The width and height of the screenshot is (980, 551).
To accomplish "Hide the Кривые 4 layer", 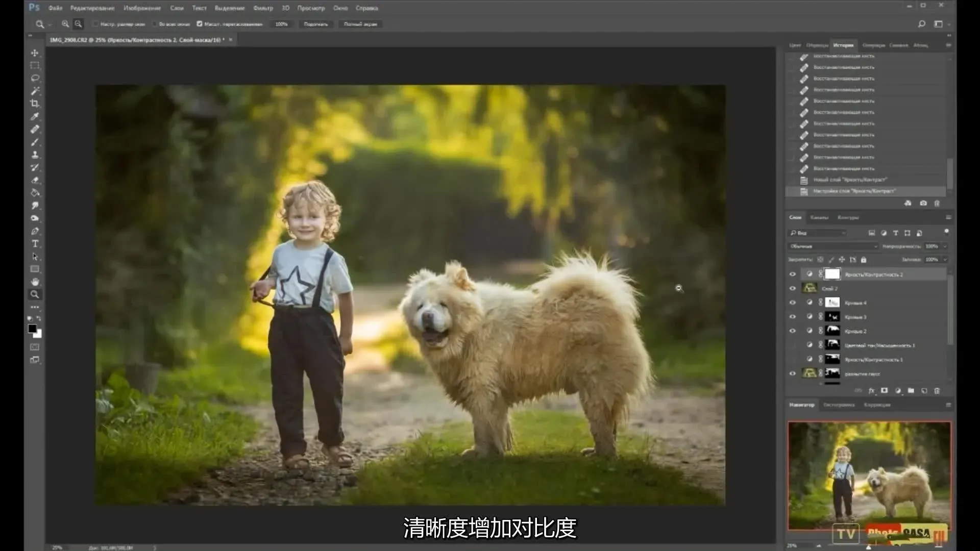I will coord(792,303).
